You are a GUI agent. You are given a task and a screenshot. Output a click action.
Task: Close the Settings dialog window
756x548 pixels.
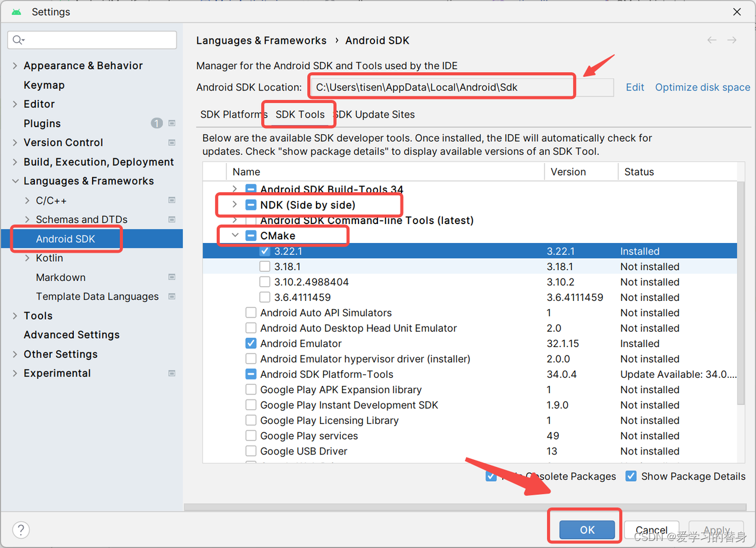[737, 12]
